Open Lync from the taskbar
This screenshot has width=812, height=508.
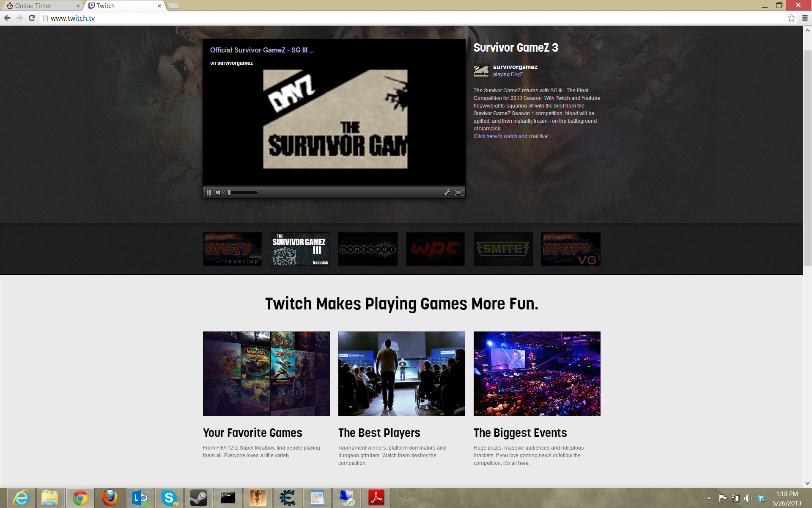[139, 498]
